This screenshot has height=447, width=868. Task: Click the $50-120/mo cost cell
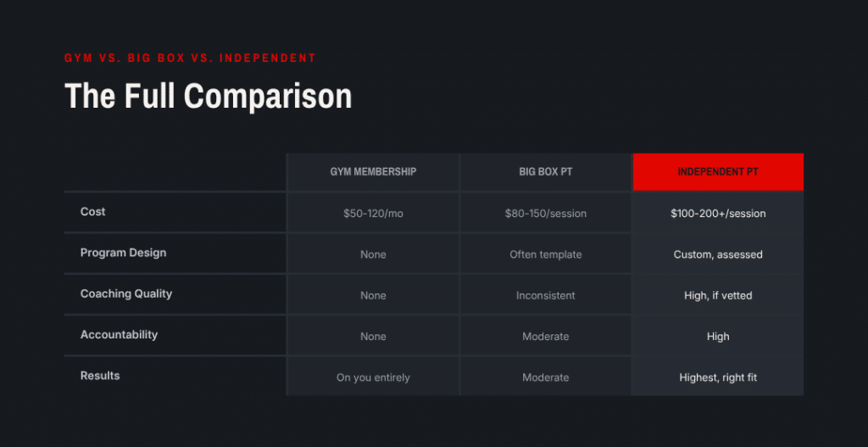(373, 213)
